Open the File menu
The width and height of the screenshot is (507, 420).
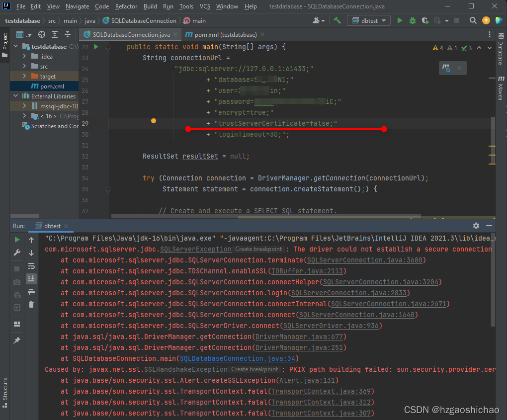coord(21,6)
